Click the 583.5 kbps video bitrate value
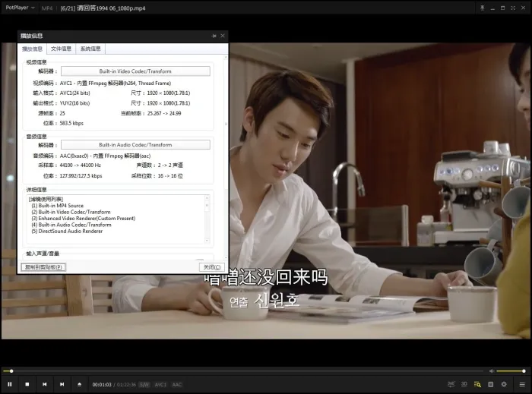The width and height of the screenshot is (532, 394). [x=71, y=123]
